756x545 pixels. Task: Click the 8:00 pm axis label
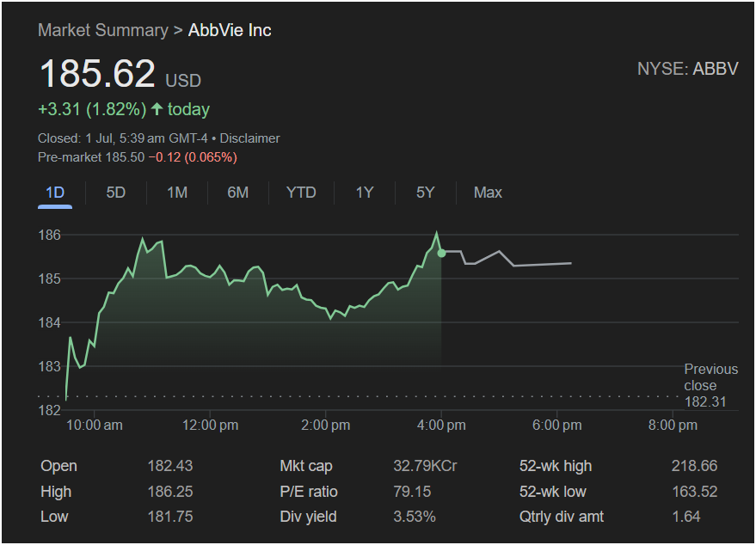point(673,425)
